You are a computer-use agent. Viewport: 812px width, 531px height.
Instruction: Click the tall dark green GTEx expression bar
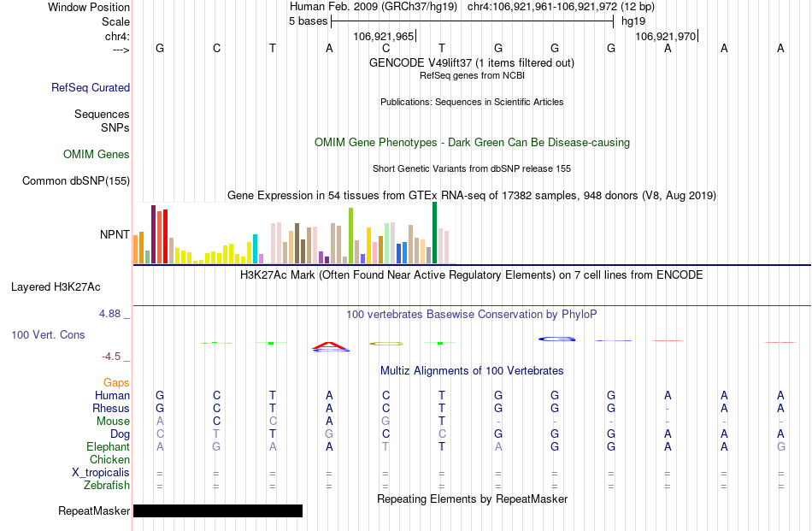[x=434, y=233]
